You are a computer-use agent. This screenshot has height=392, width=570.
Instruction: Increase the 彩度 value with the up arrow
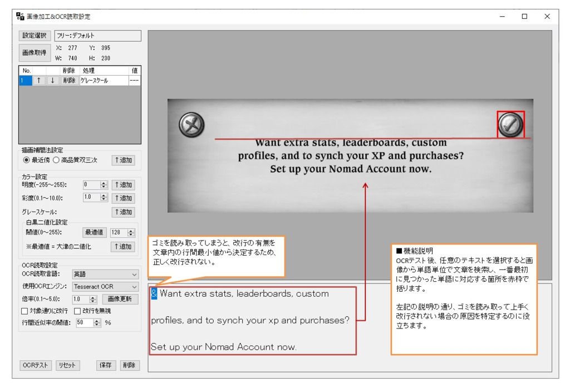104,195
